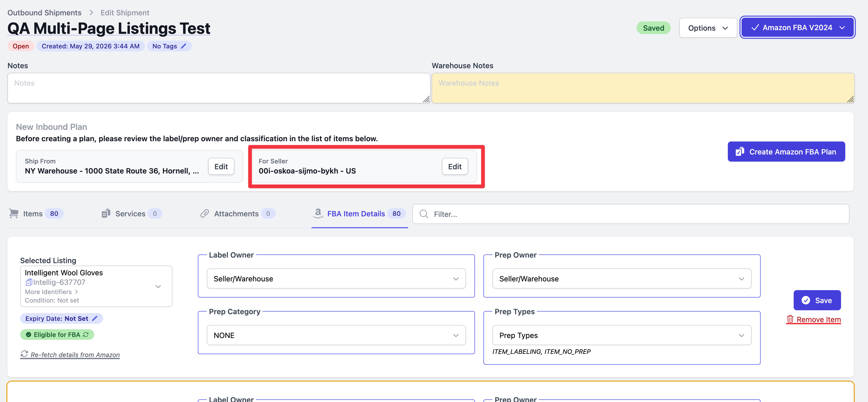
Task: Click the Expiry Date: Not Set badge
Action: (61, 318)
